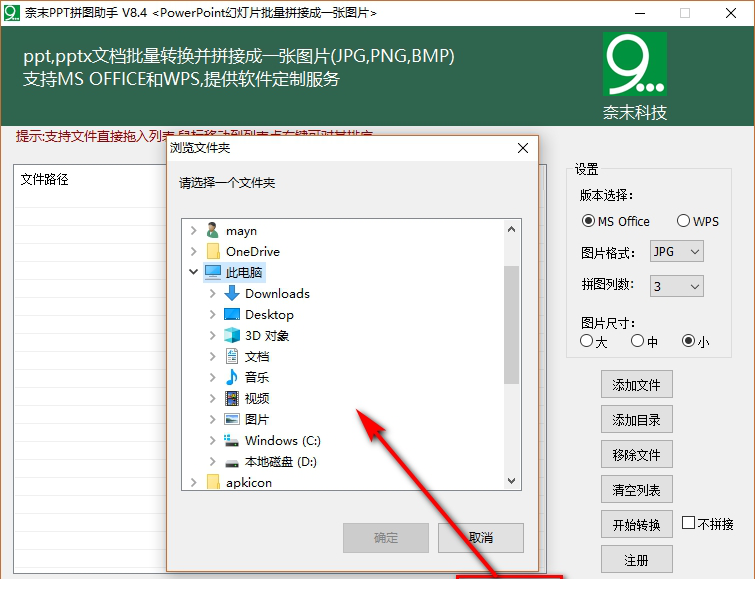Expand the Windows (C:) node
This screenshot has width=755, height=602.
pos(212,440)
